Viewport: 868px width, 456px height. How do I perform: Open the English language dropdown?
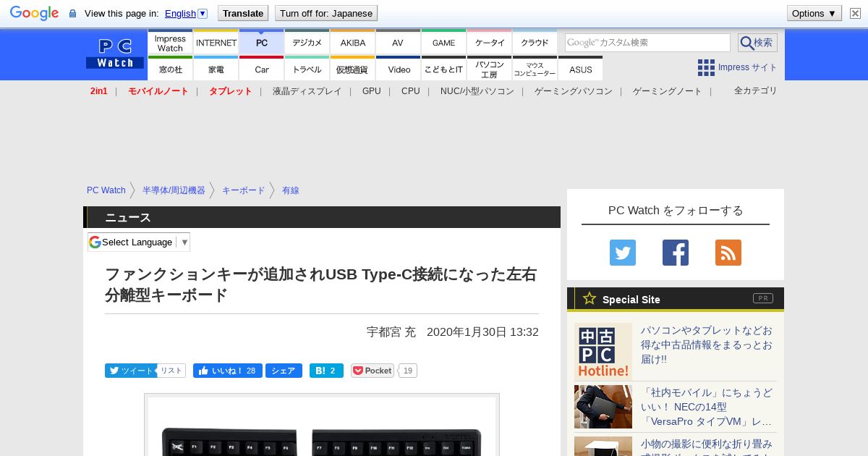pos(186,13)
